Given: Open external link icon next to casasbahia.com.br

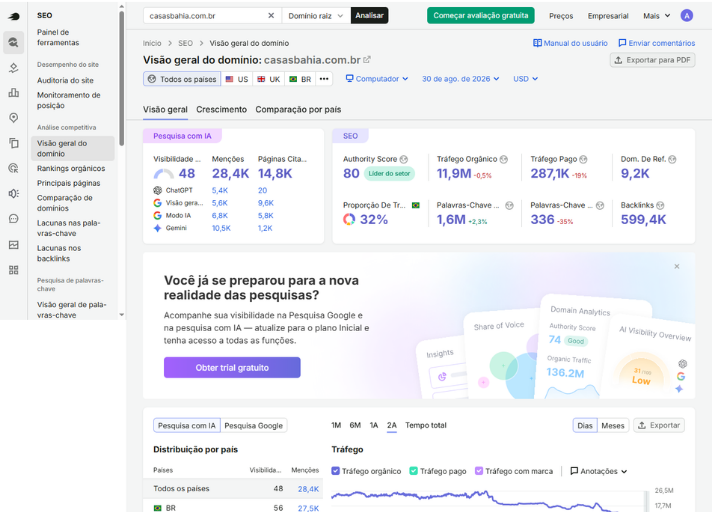Looking at the screenshot, I should click(x=367, y=59).
